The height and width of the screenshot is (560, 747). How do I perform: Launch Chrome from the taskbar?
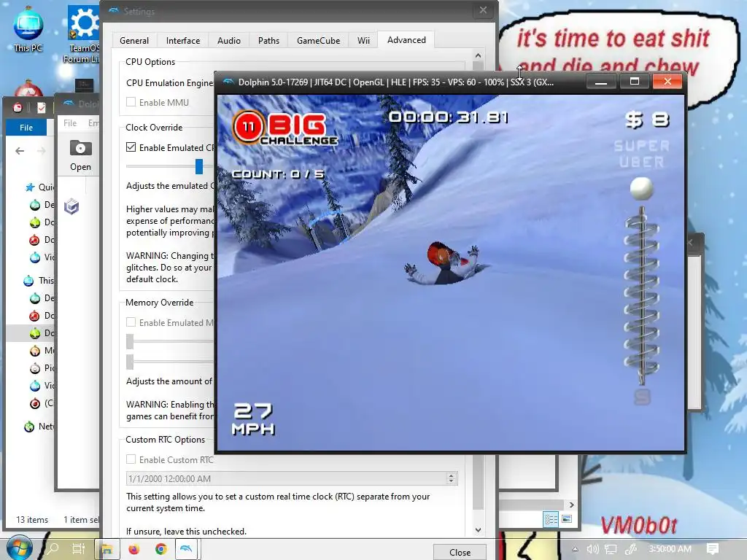[x=161, y=549]
